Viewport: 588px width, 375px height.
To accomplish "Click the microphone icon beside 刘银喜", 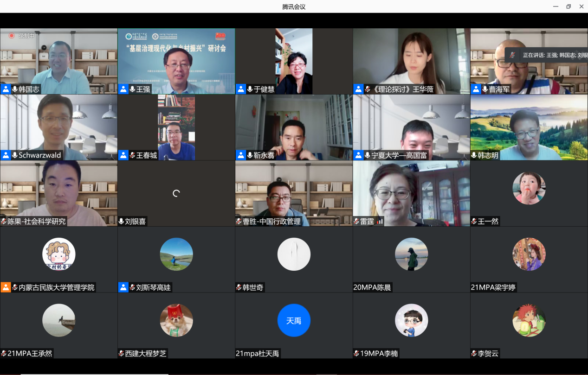I will [x=121, y=222].
